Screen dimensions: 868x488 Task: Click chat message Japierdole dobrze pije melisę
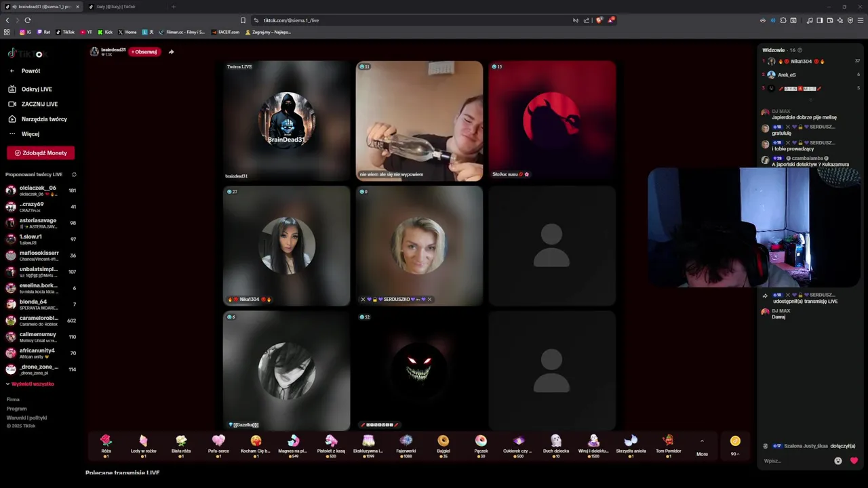coord(804,117)
